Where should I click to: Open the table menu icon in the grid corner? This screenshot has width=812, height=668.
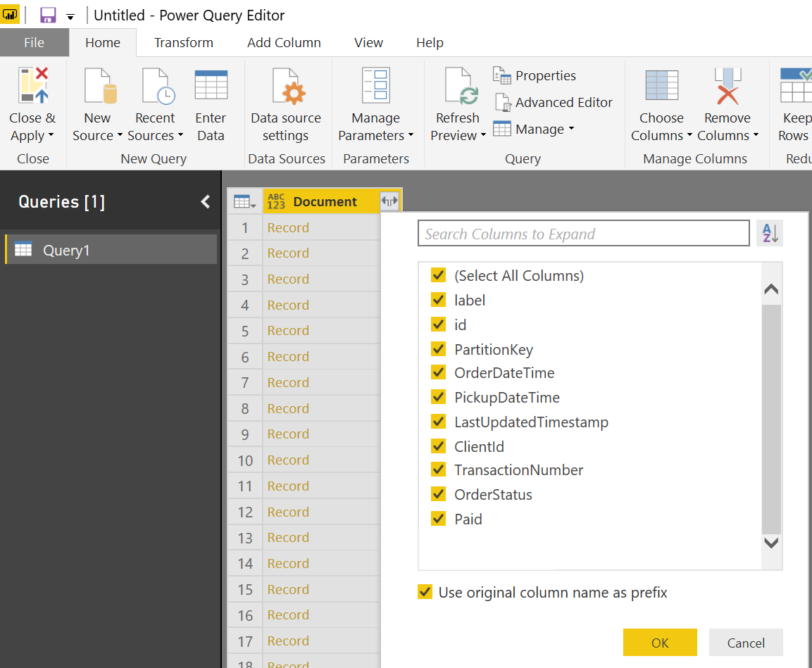[244, 201]
